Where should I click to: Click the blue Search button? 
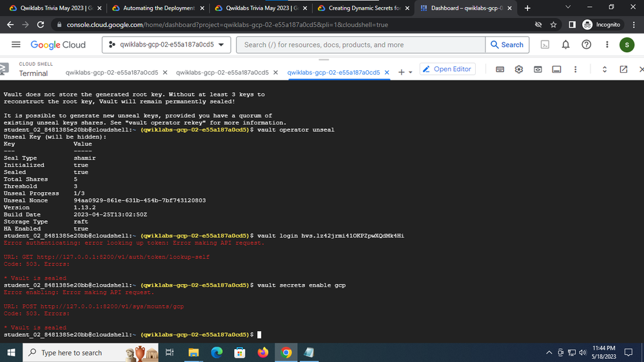[507, 44]
